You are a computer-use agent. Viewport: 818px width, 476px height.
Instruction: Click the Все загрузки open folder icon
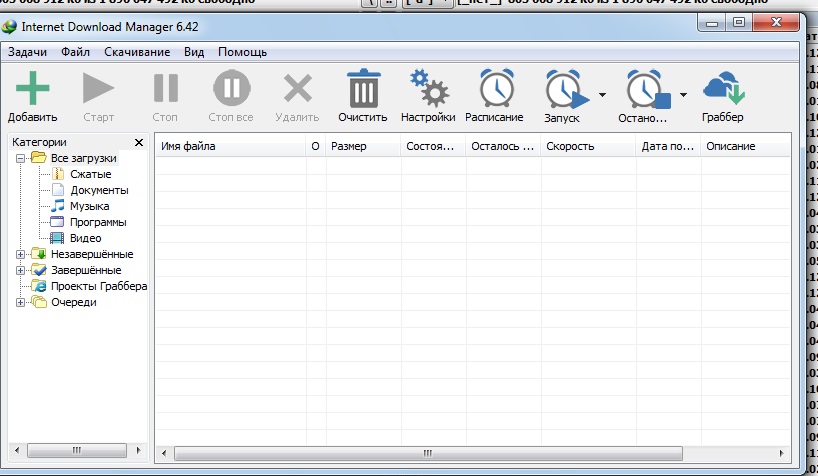pyautogui.click(x=39, y=158)
